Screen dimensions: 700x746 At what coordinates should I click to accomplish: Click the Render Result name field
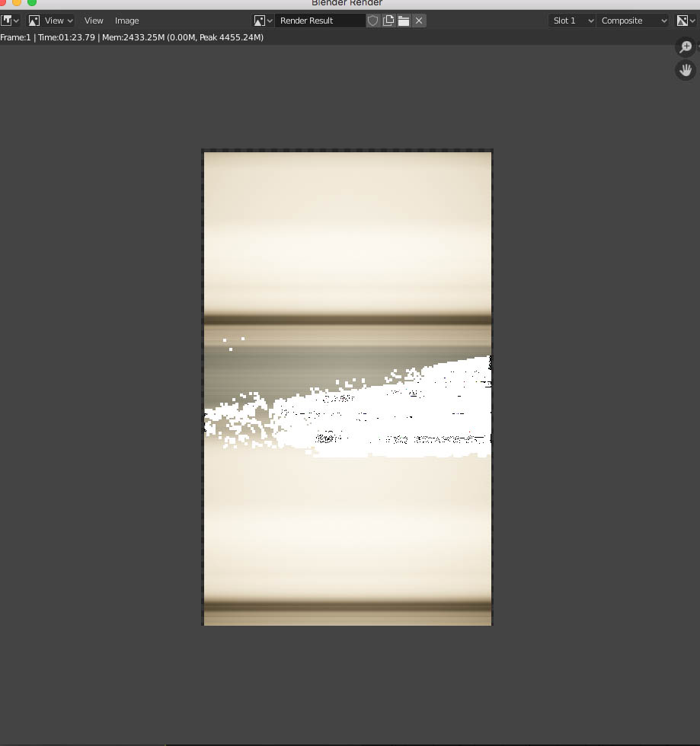tap(320, 21)
